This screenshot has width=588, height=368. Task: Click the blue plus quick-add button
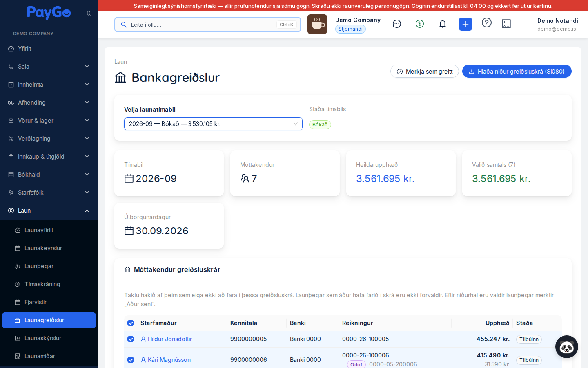(465, 24)
